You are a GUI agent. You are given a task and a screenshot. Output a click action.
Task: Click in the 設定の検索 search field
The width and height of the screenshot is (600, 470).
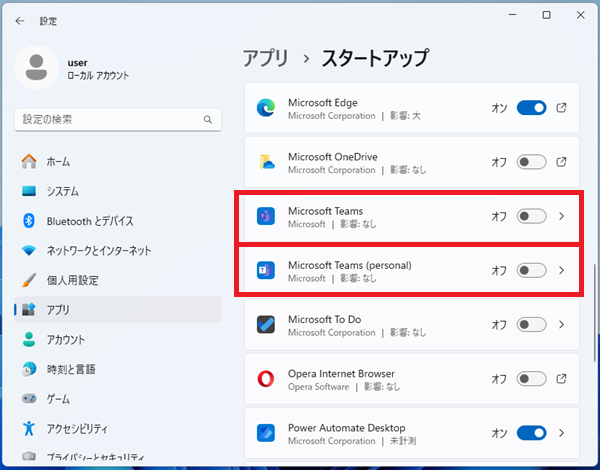click(118, 119)
